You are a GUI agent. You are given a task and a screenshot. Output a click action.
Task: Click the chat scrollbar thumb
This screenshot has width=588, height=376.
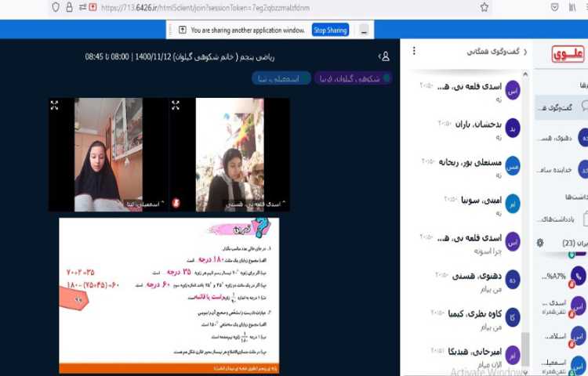(526, 349)
